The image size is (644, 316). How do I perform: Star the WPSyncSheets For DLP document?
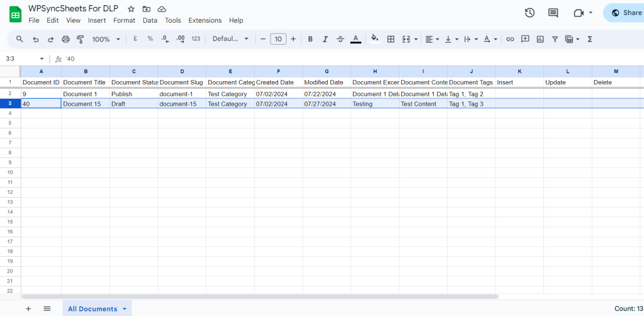coord(131,9)
